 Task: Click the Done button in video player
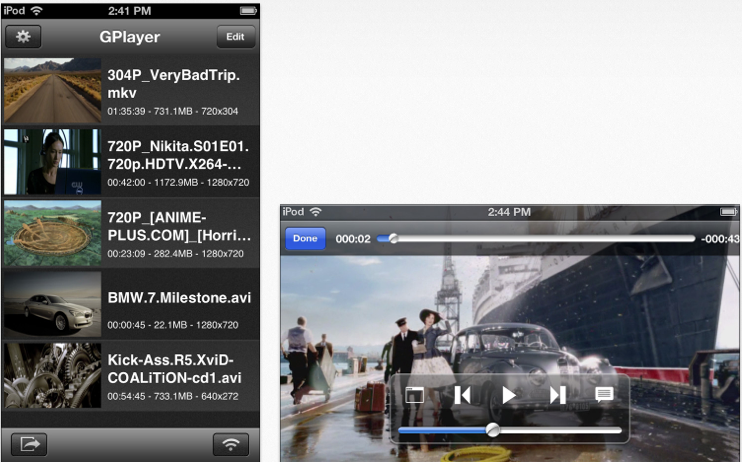coord(305,238)
